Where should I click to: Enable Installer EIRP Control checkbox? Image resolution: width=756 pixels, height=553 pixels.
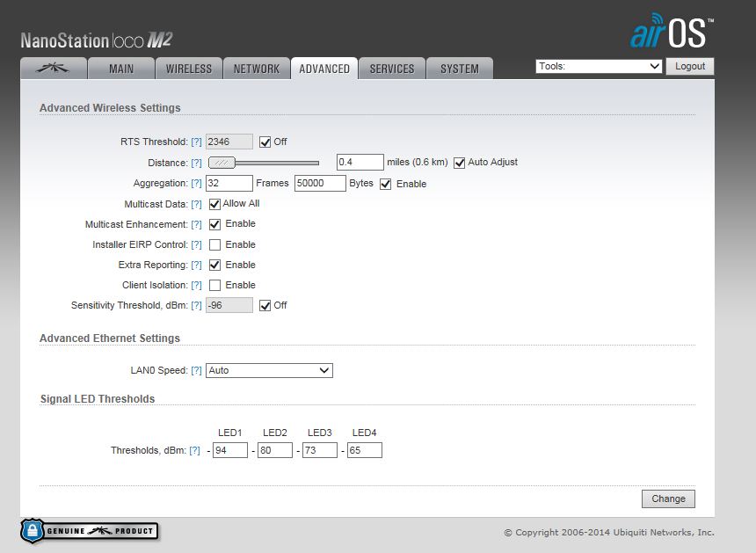point(214,245)
